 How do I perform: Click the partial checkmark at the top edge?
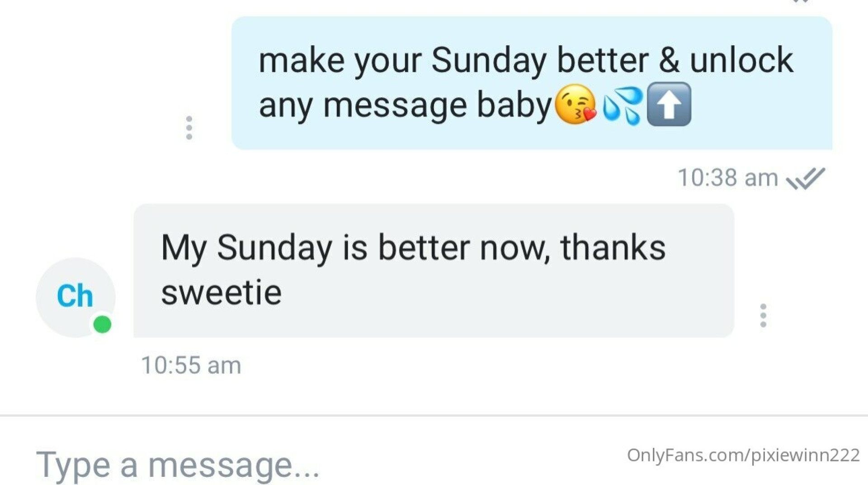[801, 1]
